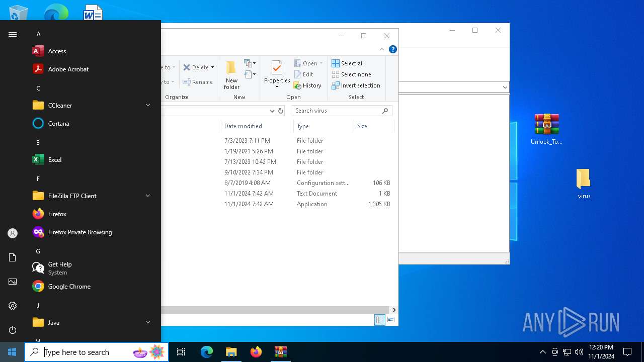The height and width of the screenshot is (362, 644).
Task: Click the Start button on taskbar
Action: click(x=12, y=352)
